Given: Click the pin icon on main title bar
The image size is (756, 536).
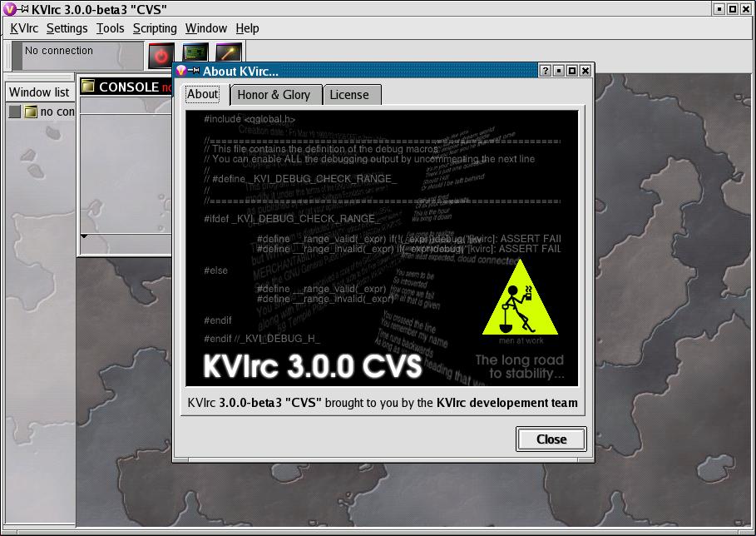Looking at the screenshot, I should pos(23,8).
